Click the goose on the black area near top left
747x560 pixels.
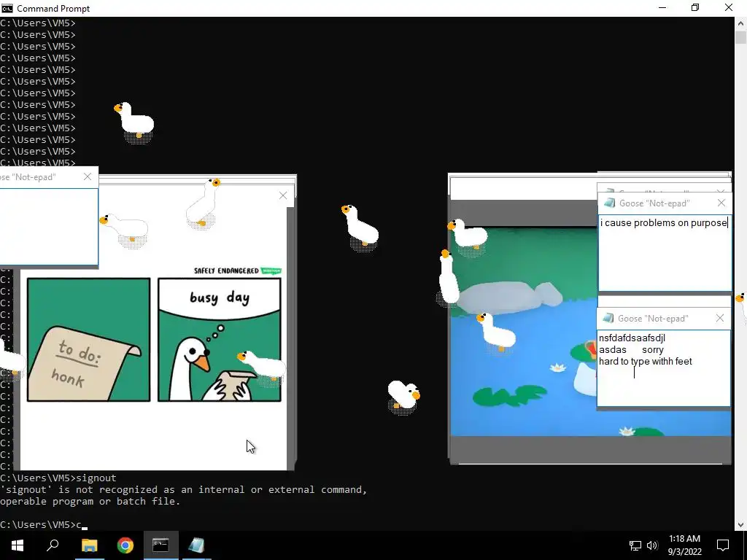(x=135, y=122)
